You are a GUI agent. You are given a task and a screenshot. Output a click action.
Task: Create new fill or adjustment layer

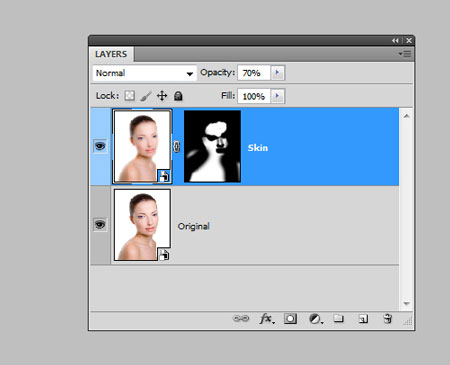click(316, 319)
